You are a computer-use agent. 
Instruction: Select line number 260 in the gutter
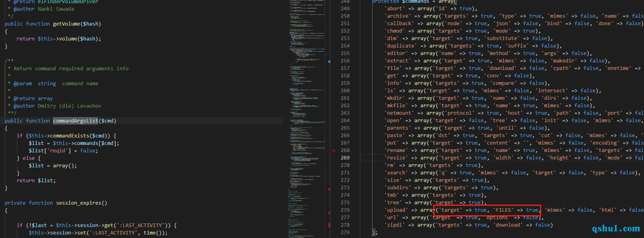coord(345,91)
